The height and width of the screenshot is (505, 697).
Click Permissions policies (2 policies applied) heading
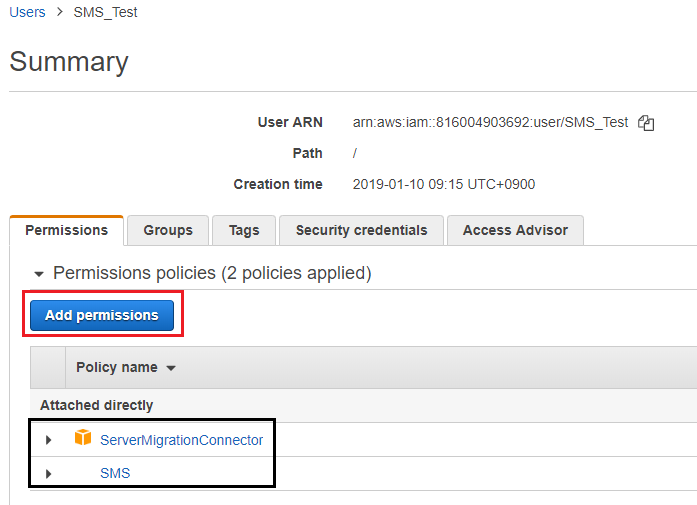click(212, 273)
